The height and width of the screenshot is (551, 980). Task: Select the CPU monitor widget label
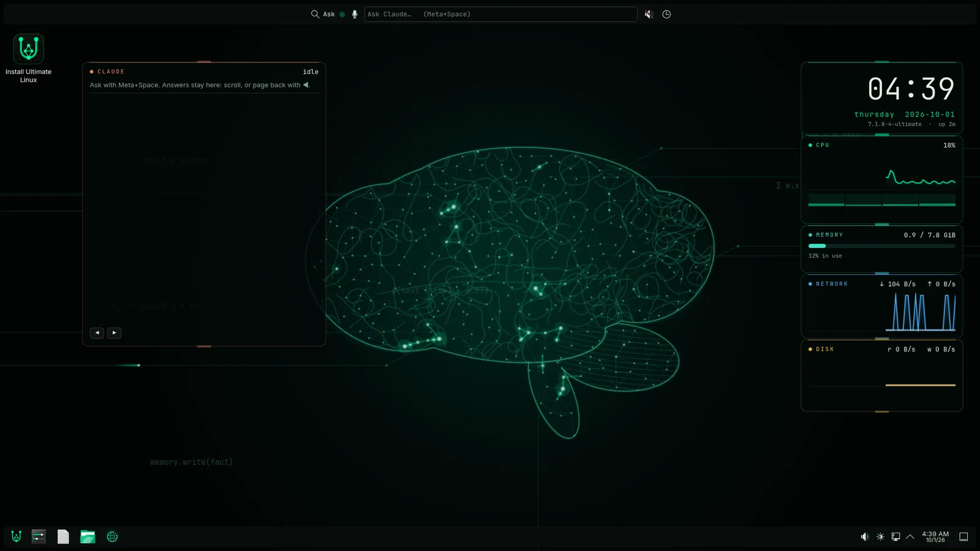coord(822,145)
